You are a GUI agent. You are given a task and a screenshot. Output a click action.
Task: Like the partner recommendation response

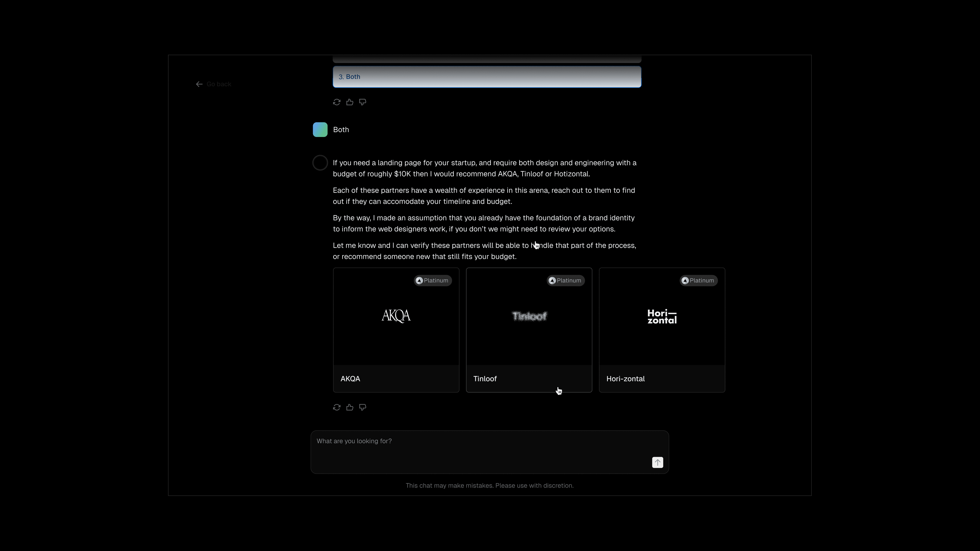(x=350, y=407)
